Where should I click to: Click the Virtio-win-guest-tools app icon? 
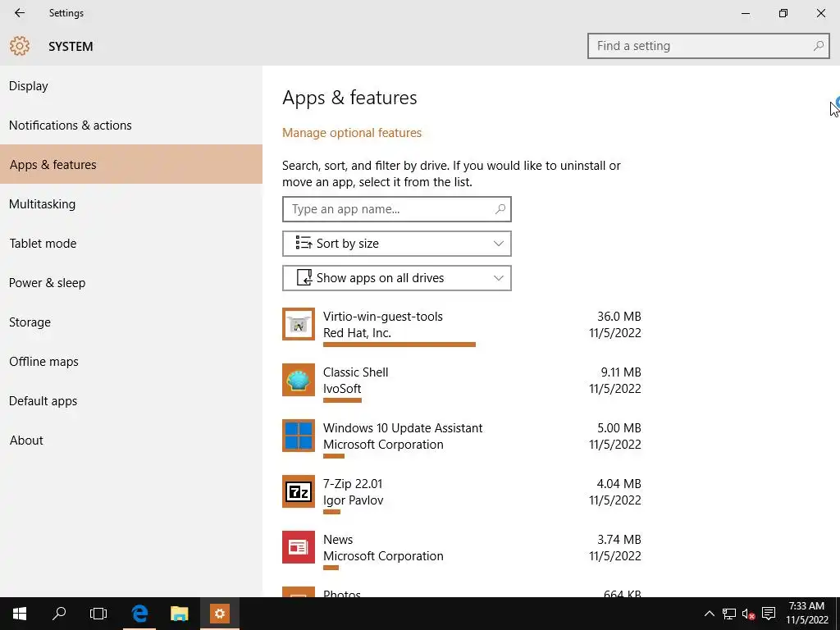tap(299, 324)
